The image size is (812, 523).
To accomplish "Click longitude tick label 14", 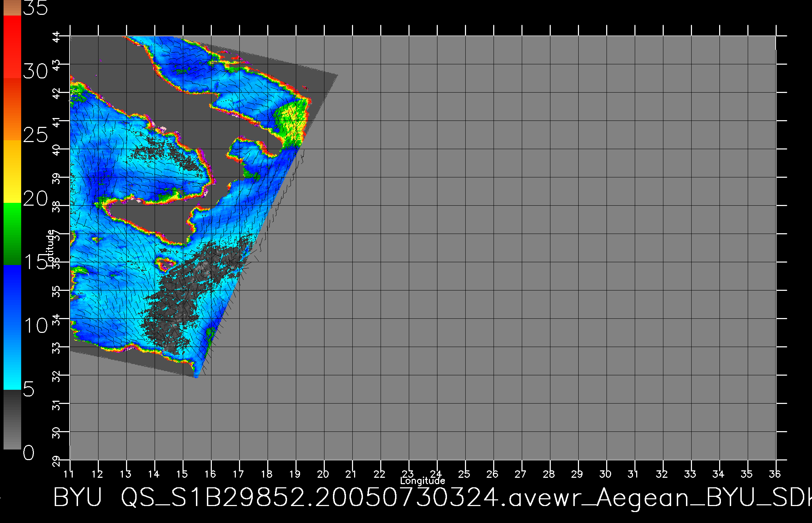I will point(154,474).
